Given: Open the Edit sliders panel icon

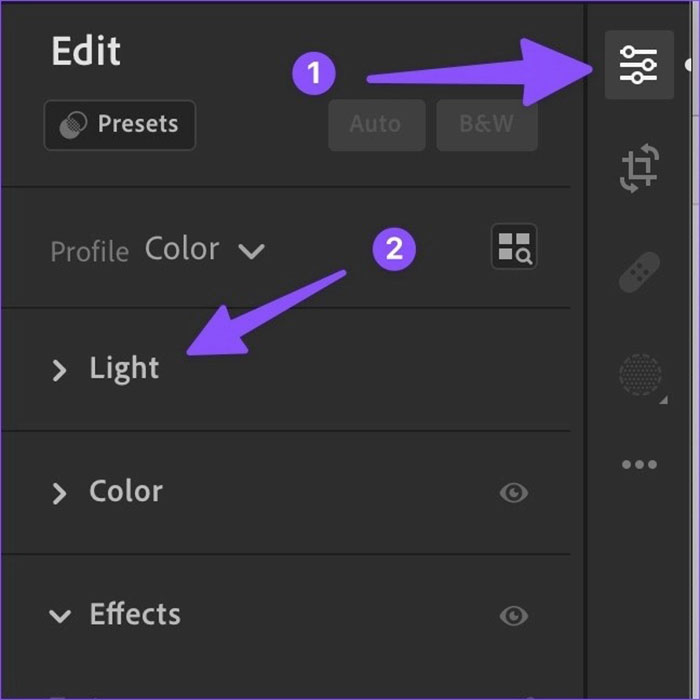Looking at the screenshot, I should click(x=638, y=64).
